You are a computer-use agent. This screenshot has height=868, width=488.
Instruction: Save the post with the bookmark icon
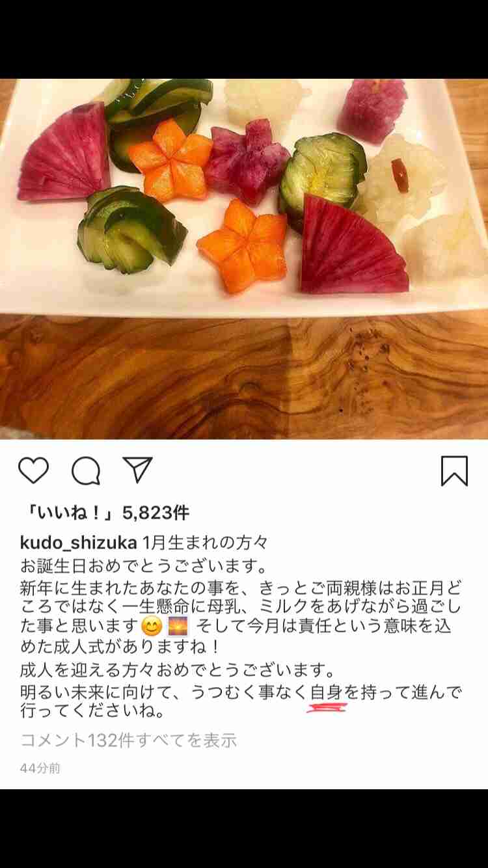(454, 470)
